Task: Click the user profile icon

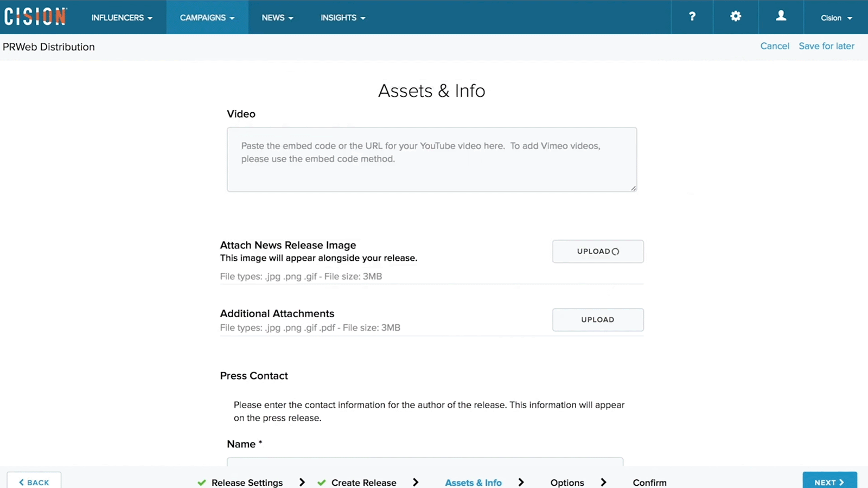Action: (x=780, y=17)
